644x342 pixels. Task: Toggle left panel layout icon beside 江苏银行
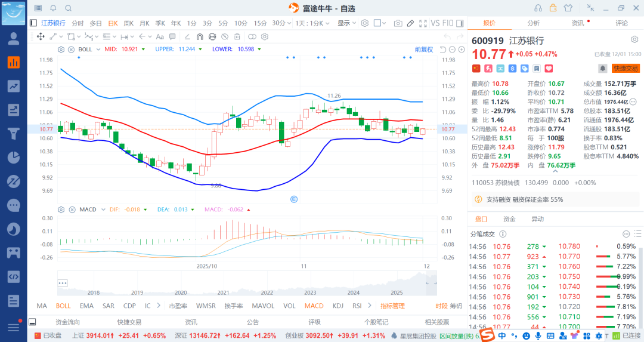33,23
